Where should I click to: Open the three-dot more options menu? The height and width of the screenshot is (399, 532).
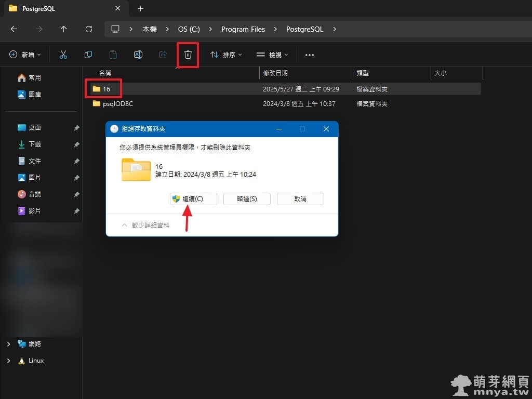tap(310, 55)
